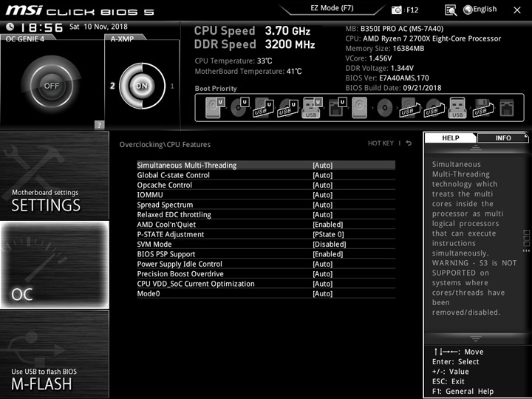The width and height of the screenshot is (532, 399).
Task: Click the UEFI hard disk boot device icon
Action: click(215, 107)
